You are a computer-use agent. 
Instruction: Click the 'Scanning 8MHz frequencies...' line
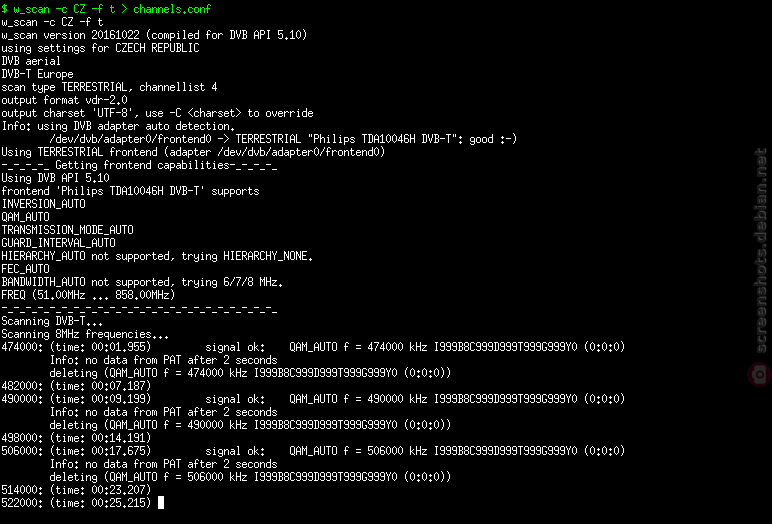tap(85, 334)
